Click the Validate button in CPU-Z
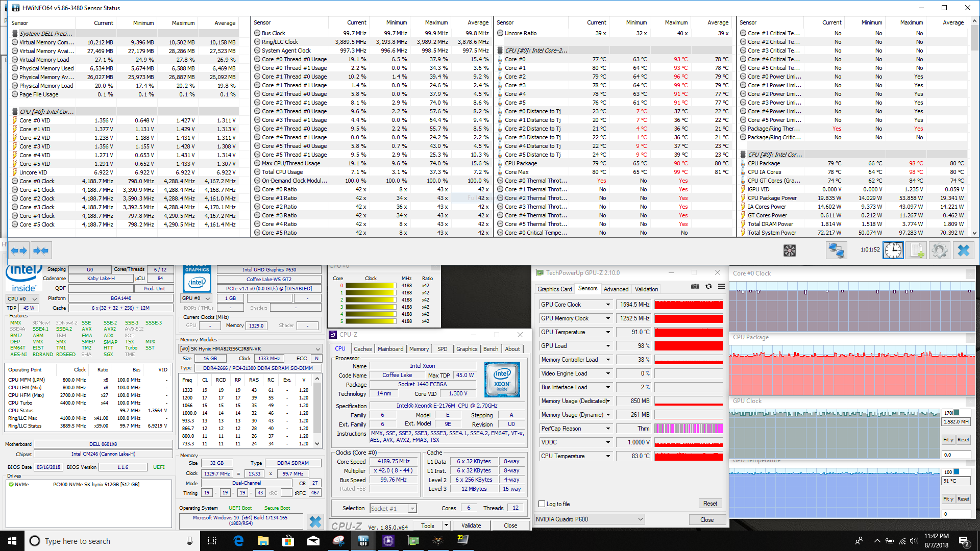The width and height of the screenshot is (980, 551). [471, 525]
